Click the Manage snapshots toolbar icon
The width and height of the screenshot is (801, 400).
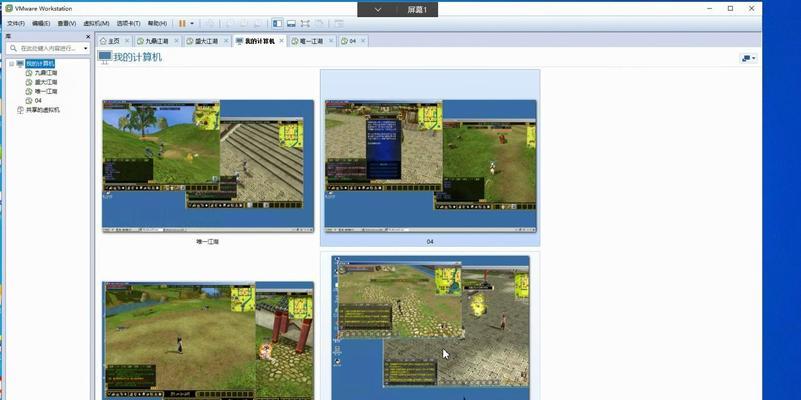point(258,23)
